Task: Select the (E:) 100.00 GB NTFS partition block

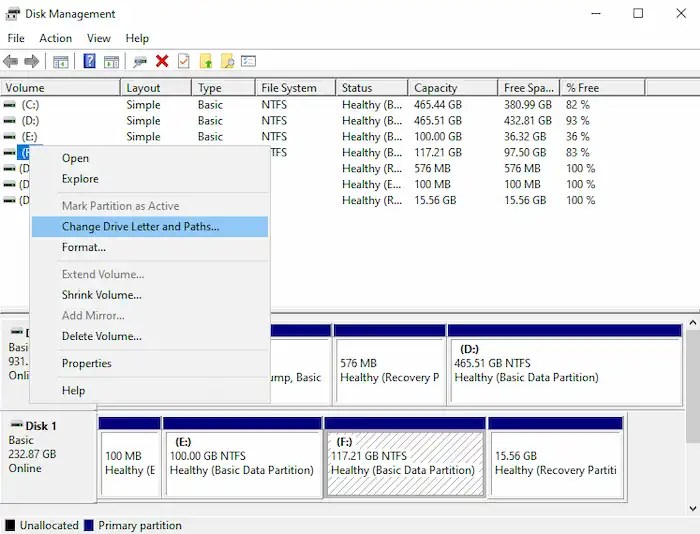Action: point(242,458)
